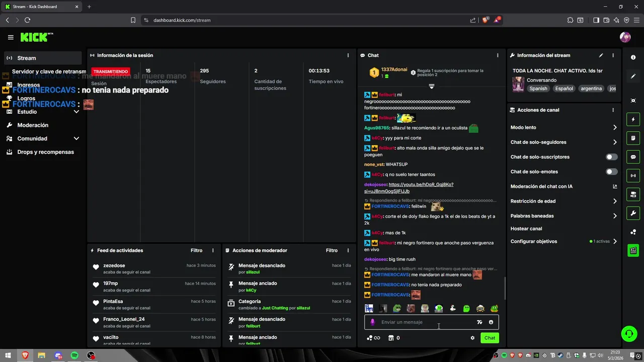Click the white goose emote in emote row
The height and width of the screenshot is (362, 644).
click(x=453, y=308)
